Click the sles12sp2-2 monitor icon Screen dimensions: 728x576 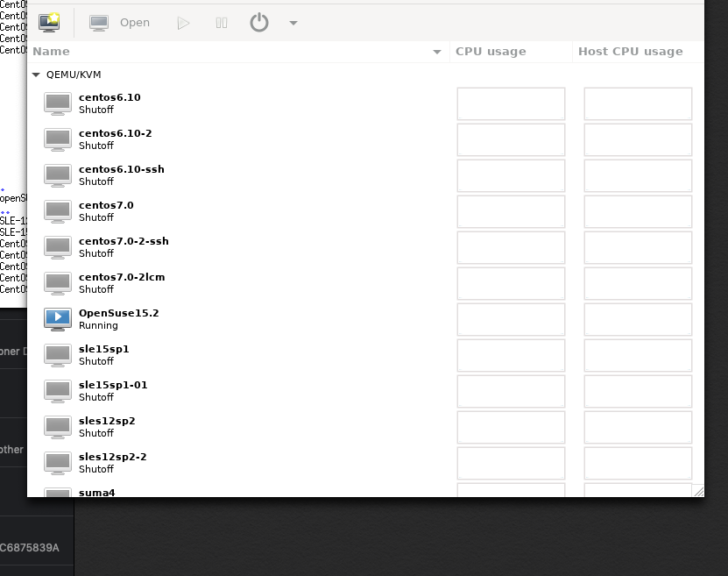[x=58, y=463]
